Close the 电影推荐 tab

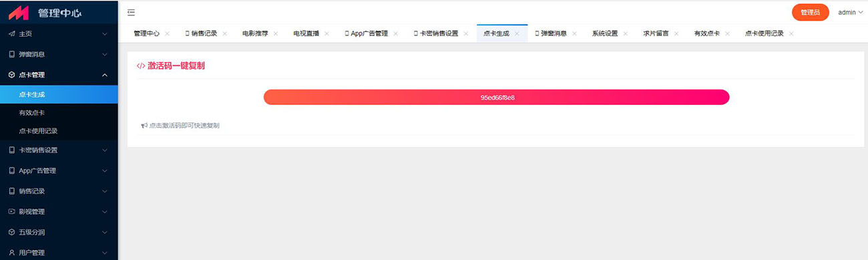(276, 33)
